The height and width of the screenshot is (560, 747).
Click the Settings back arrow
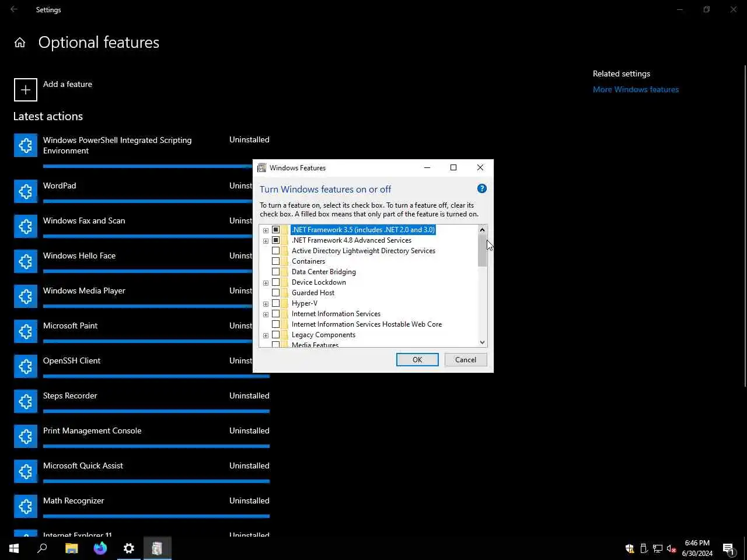14,9
